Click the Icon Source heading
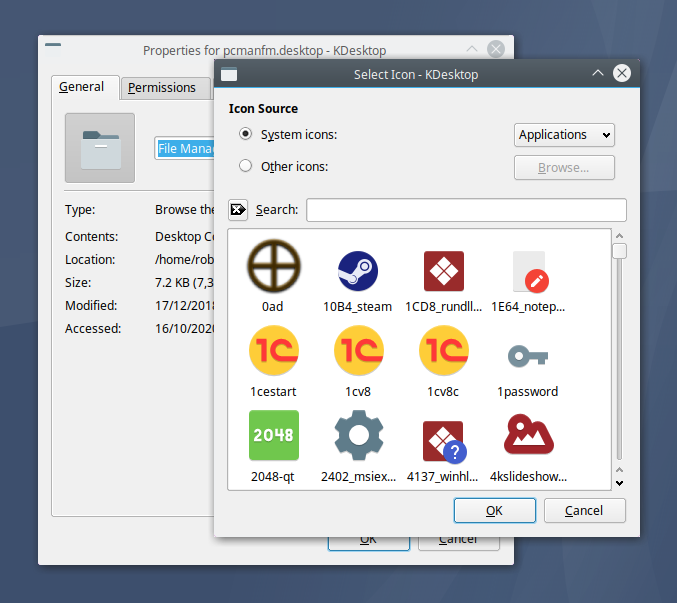This screenshot has width=677, height=603. [x=263, y=108]
